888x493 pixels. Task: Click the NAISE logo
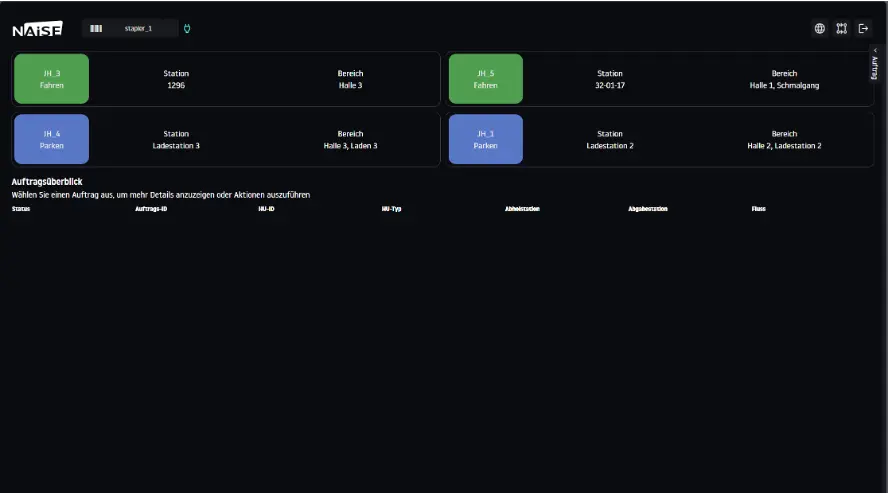pyautogui.click(x=38, y=30)
